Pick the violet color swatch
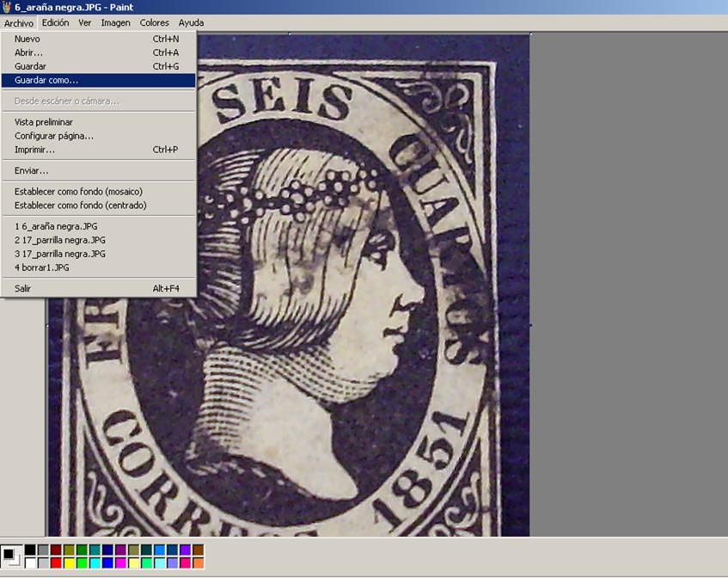This screenshot has width=728, height=578. pyautogui.click(x=186, y=550)
